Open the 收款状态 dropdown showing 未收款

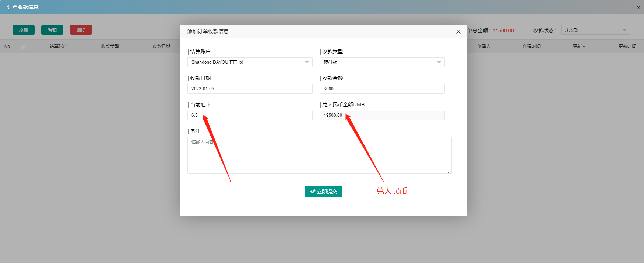[x=595, y=30]
